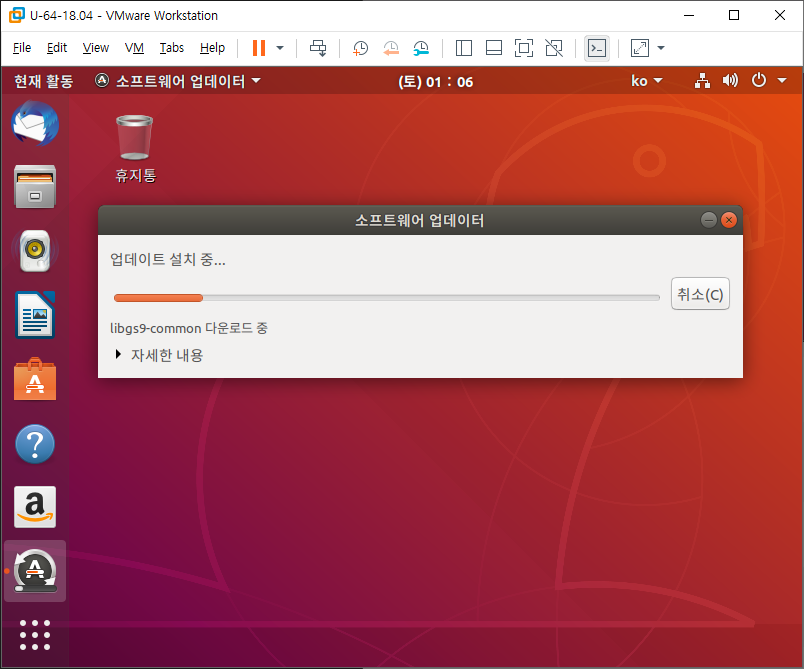Click the libgs9-common 다운로드 중 status text
The image size is (804, 669).
pyautogui.click(x=189, y=328)
